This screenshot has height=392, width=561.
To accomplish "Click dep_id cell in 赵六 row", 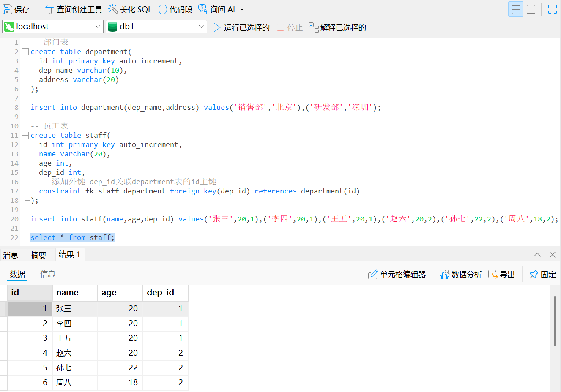I will [165, 353].
